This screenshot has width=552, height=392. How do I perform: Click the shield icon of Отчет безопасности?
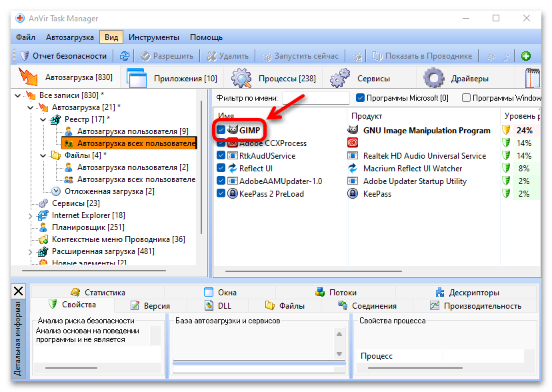click(25, 56)
